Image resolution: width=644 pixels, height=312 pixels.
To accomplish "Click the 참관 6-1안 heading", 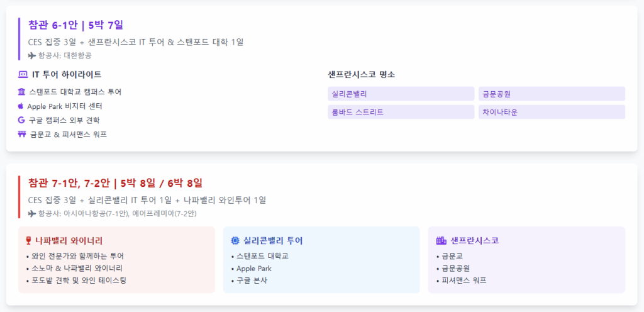I will tap(75, 25).
